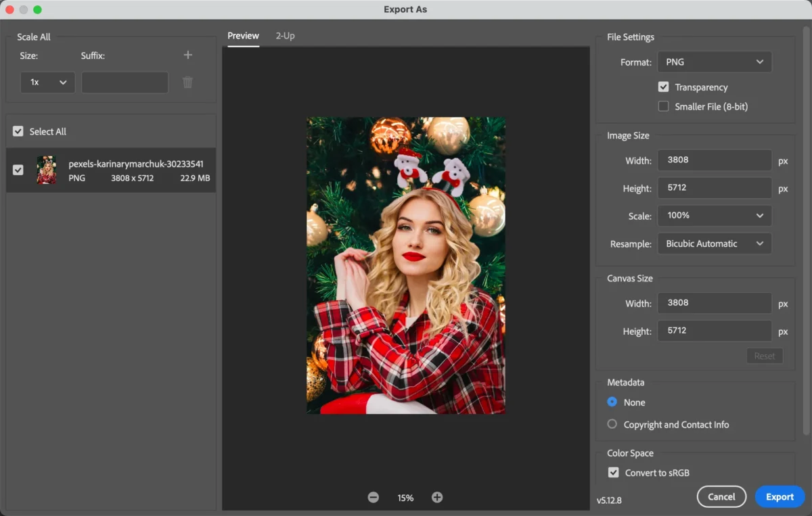Select Copyright and Contact Info metadata

(612, 424)
